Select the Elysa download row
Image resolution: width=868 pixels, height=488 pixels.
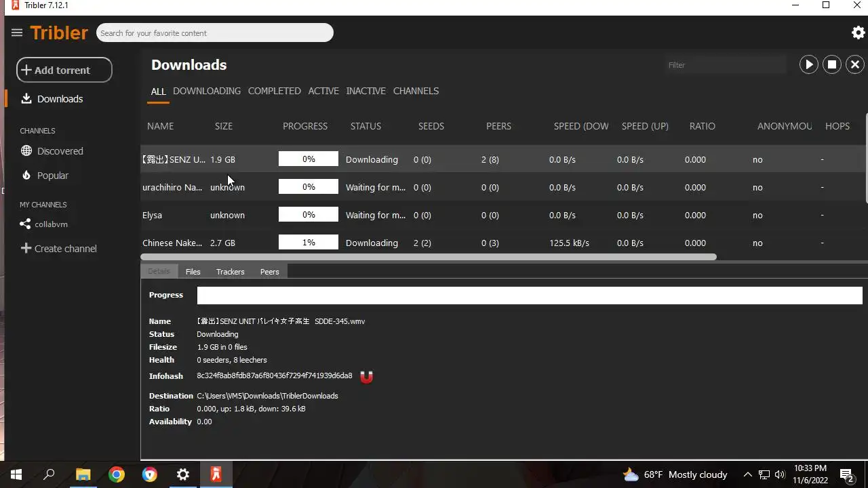[x=503, y=215]
